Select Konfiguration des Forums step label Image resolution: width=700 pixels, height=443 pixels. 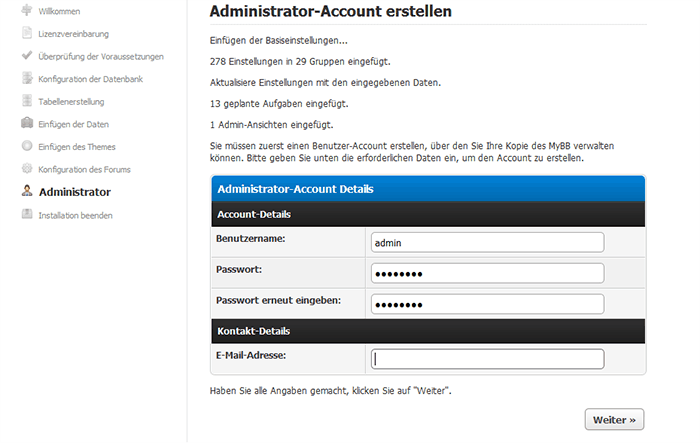(84, 170)
